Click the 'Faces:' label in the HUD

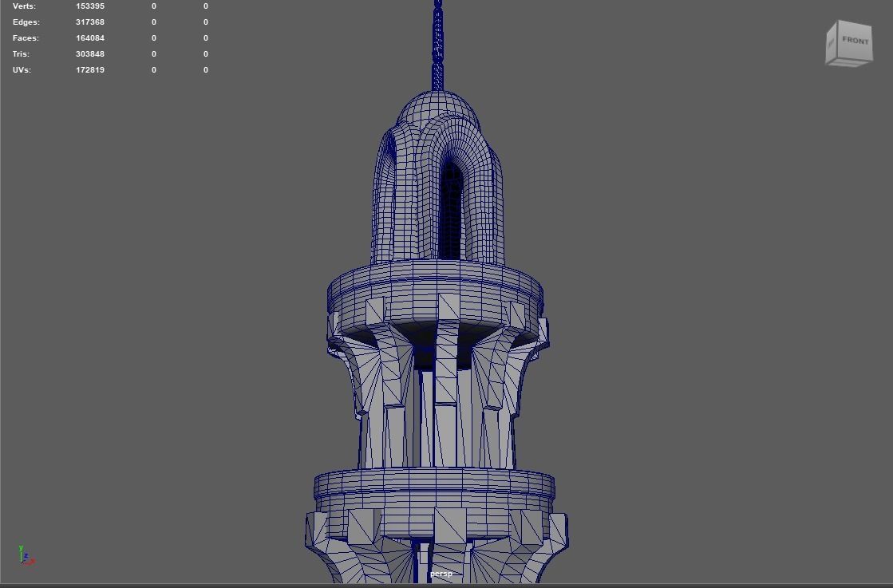pyautogui.click(x=26, y=38)
